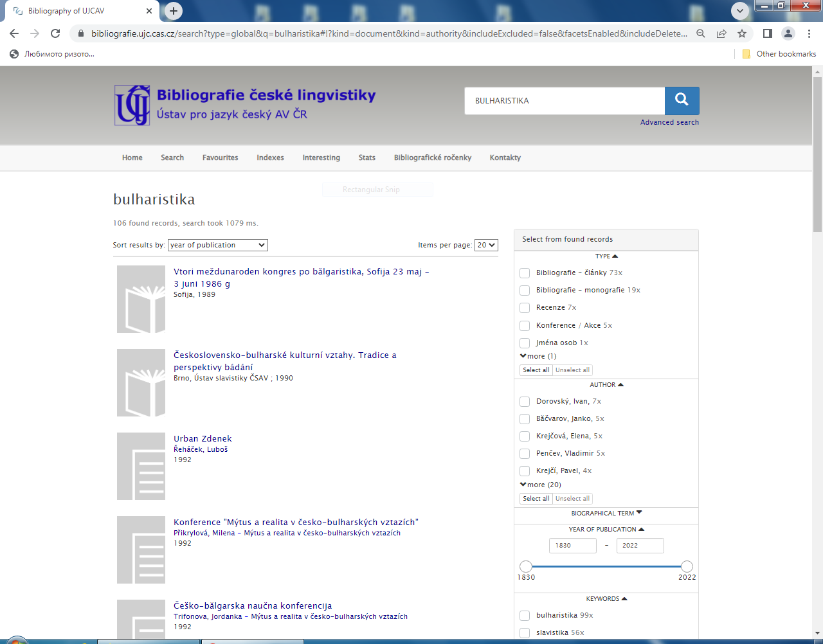Open the Urban Zdenek record link

pyautogui.click(x=203, y=439)
